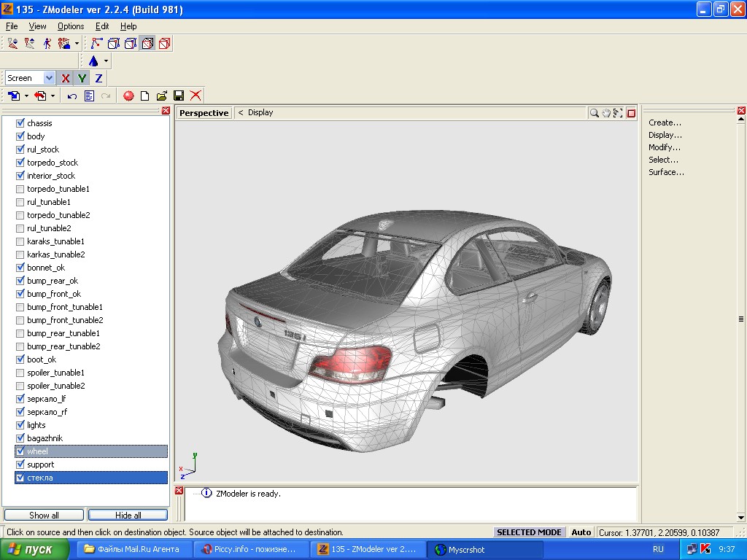
Task: Click the RU language indicator in tray
Action: 658,549
